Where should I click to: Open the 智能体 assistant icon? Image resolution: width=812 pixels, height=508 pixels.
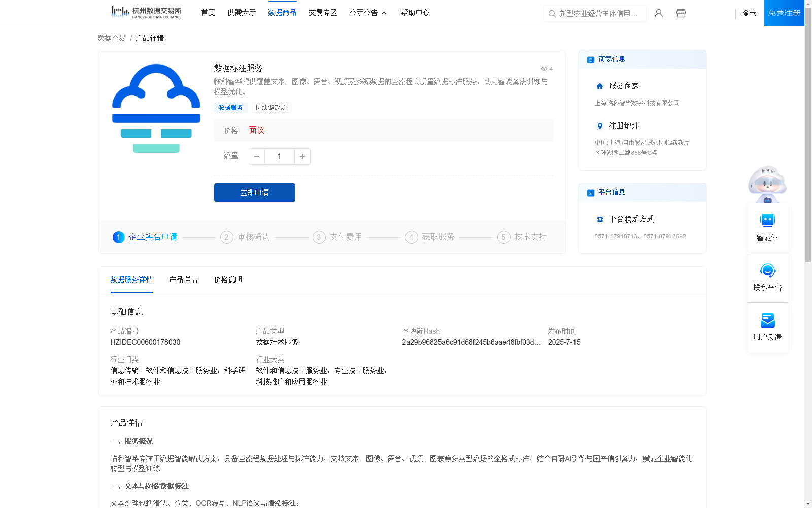point(768,220)
